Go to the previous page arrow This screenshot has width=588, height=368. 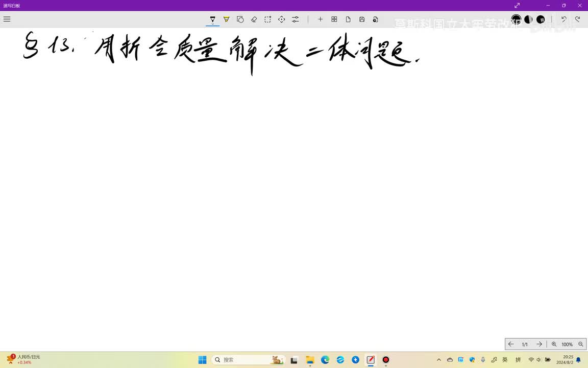(x=511, y=344)
